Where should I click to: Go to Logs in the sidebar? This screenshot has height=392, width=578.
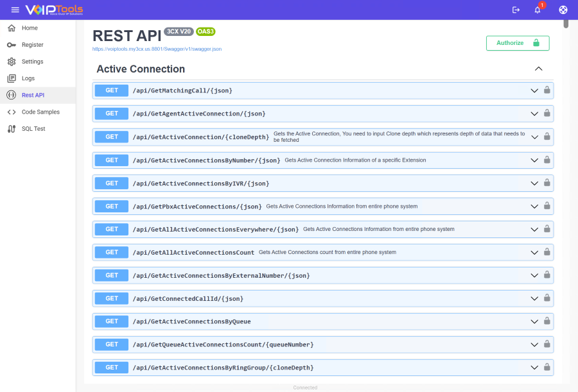[28, 78]
